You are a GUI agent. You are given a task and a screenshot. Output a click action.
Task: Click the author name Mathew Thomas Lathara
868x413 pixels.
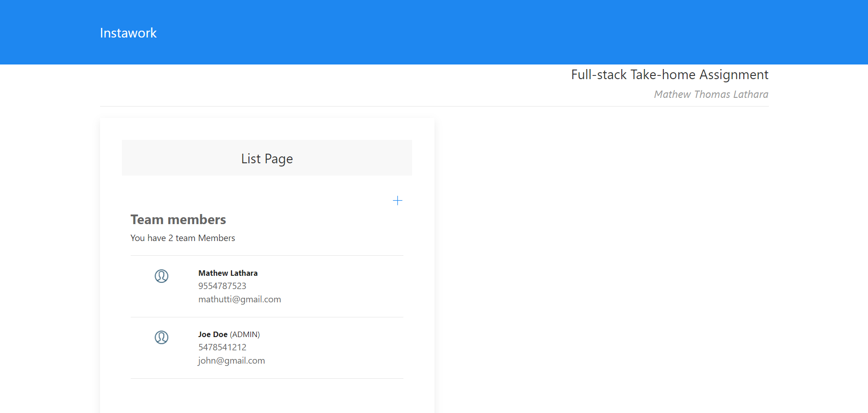coord(711,94)
